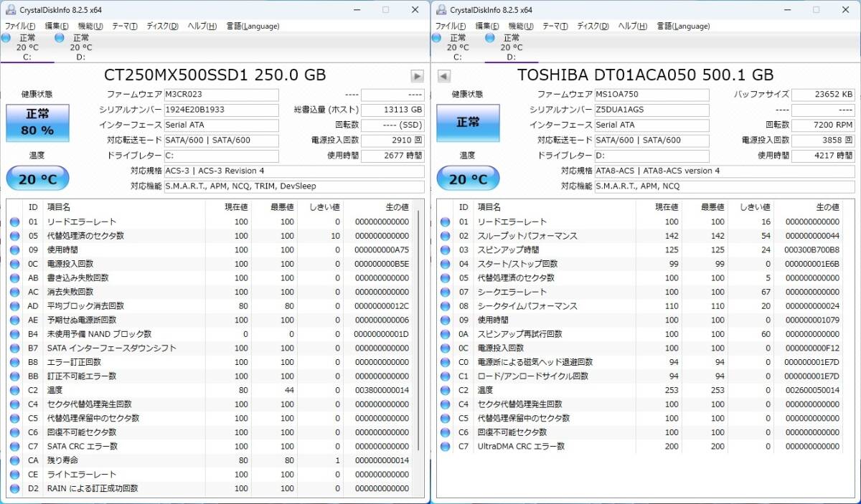
Task: Click the power-on count field 3858 回
Action: coord(823,141)
